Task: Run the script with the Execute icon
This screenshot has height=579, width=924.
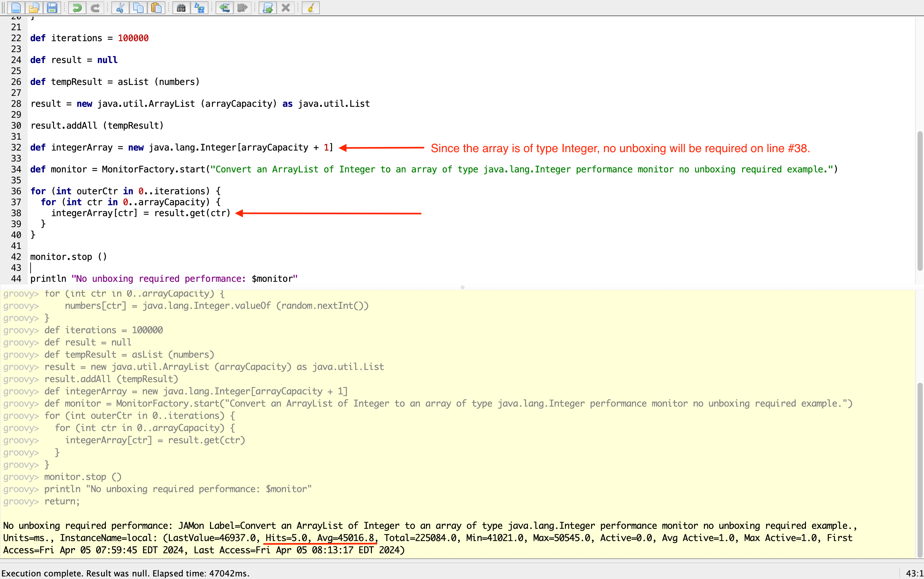Action: (x=267, y=8)
